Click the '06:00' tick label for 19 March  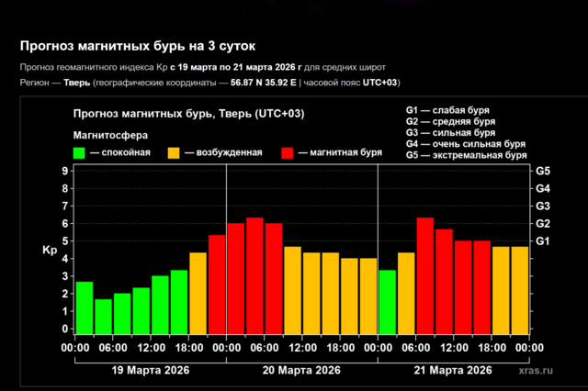tap(113, 348)
